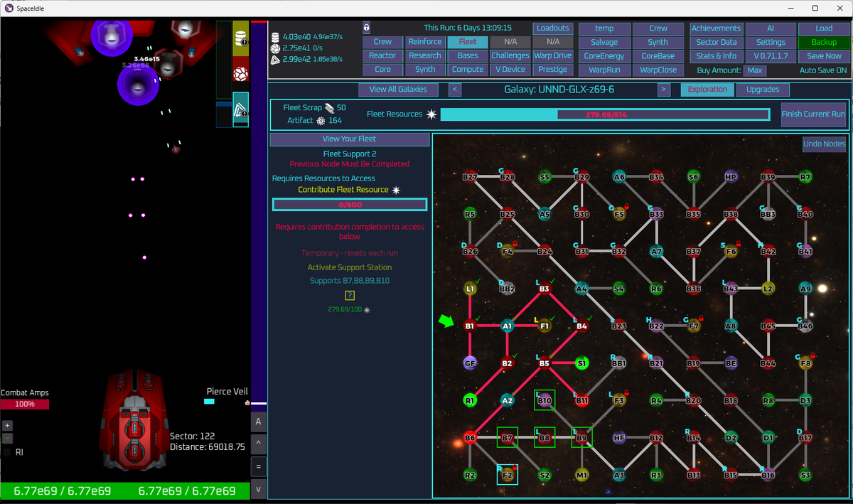Toggle the A auto button
Image resolution: width=853 pixels, height=504 pixels.
(259, 422)
